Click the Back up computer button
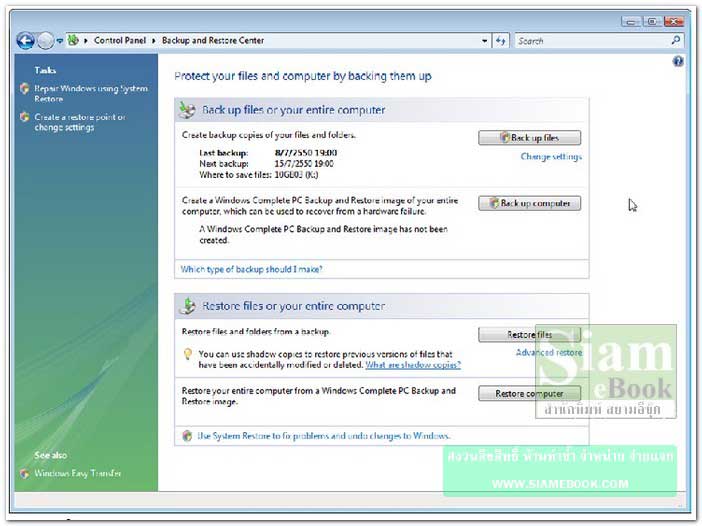 tap(530, 203)
